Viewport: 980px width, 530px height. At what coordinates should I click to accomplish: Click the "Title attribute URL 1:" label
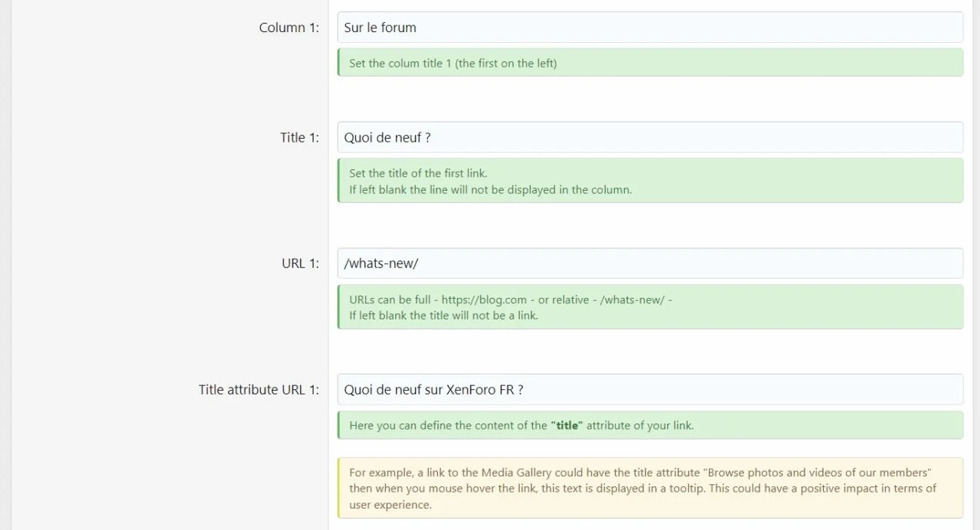pos(258,389)
